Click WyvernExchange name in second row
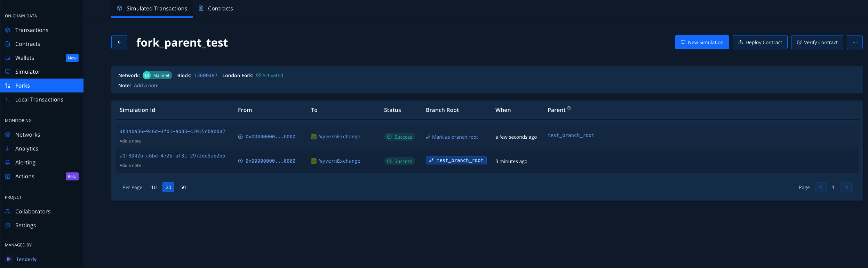The image size is (868, 268). tap(340, 161)
